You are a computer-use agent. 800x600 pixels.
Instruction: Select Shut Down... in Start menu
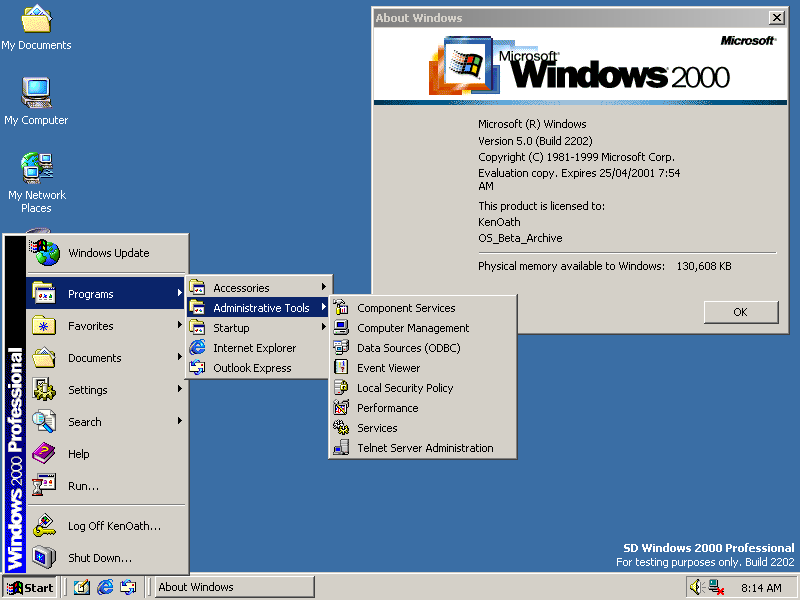pyautogui.click(x=106, y=558)
